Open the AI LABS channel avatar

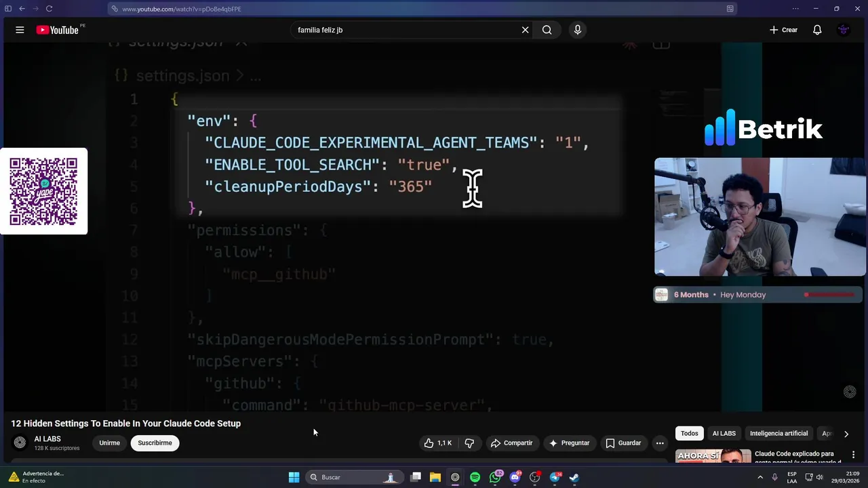tap(20, 443)
